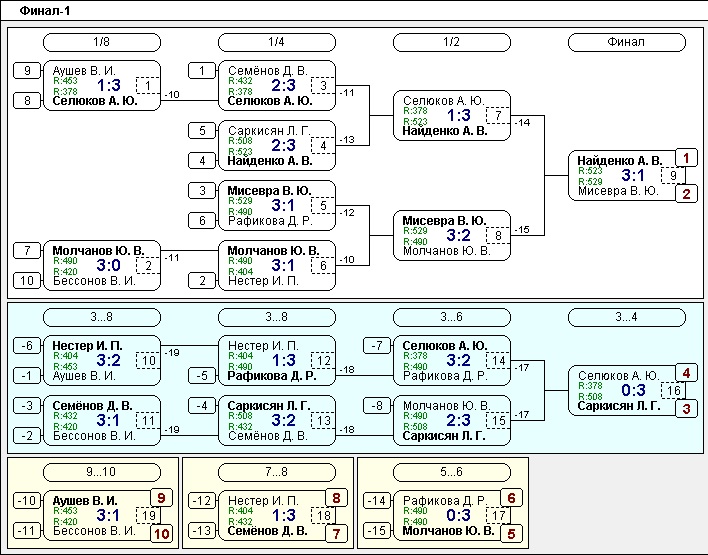Click score 3:1 in final match

(633, 175)
